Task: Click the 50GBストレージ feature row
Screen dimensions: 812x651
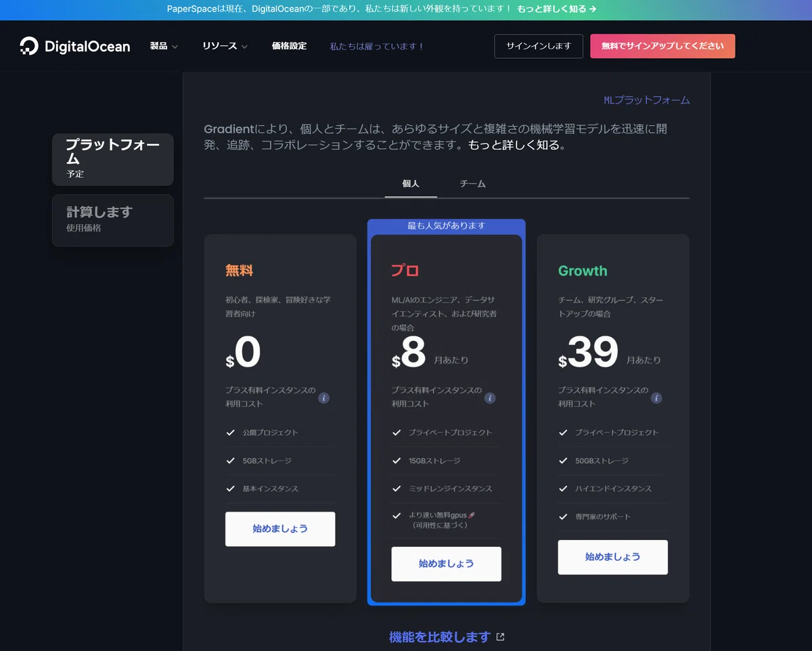Action: click(613, 461)
